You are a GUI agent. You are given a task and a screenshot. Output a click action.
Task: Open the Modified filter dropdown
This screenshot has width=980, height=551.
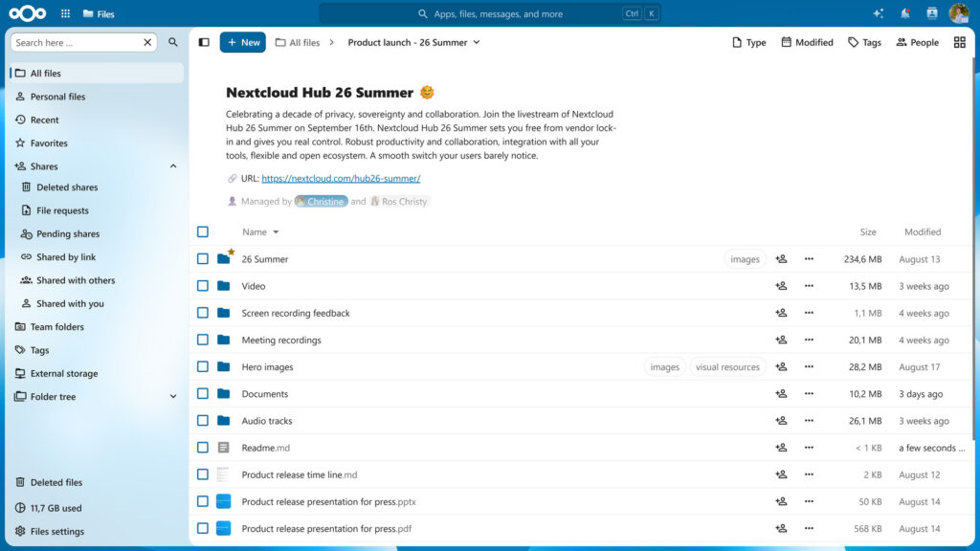click(x=807, y=42)
